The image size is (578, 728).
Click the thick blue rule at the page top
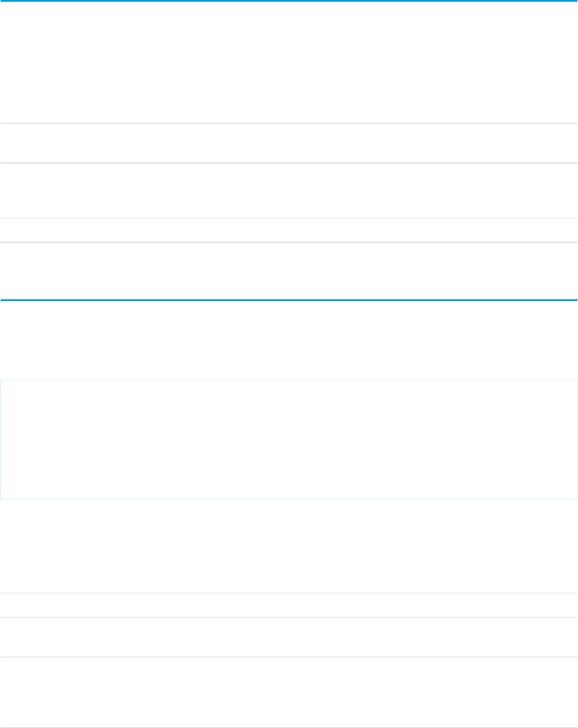pyautogui.click(x=289, y=1)
